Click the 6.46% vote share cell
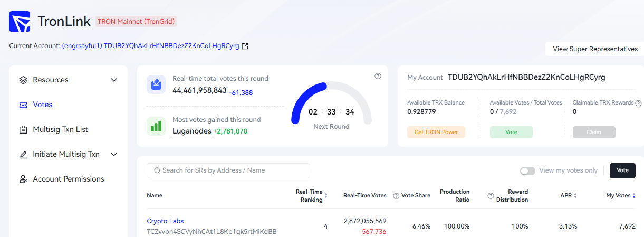Screen dimensions: 644x237 click(x=421, y=226)
